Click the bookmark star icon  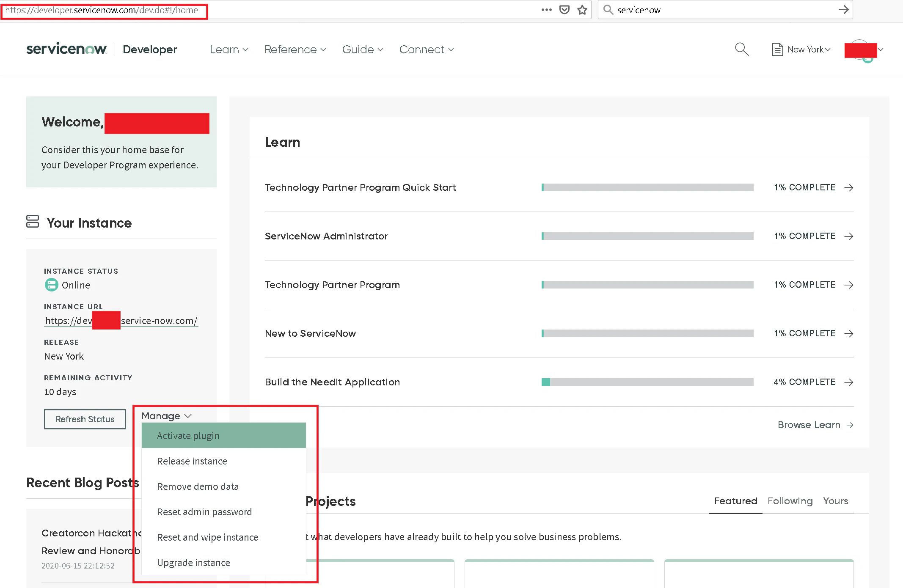tap(582, 10)
